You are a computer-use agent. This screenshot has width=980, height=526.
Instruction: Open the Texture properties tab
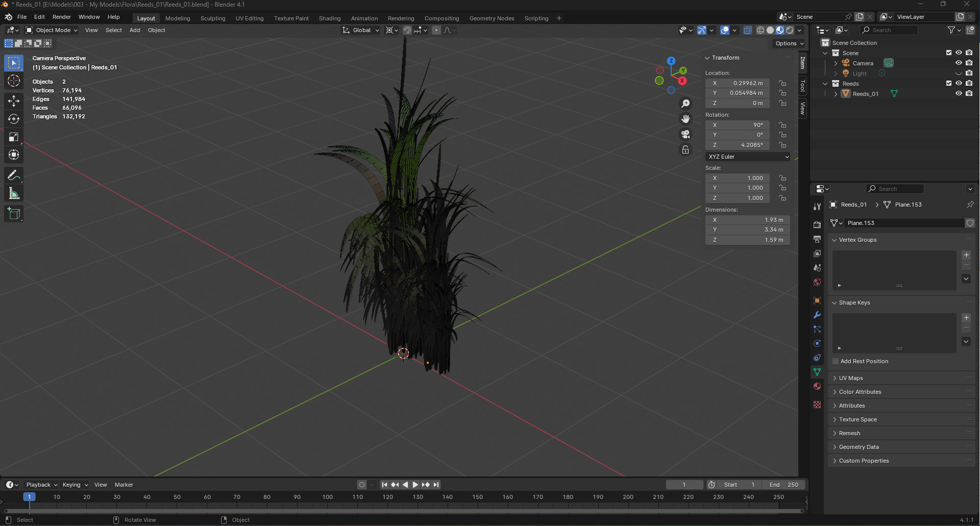pos(817,405)
